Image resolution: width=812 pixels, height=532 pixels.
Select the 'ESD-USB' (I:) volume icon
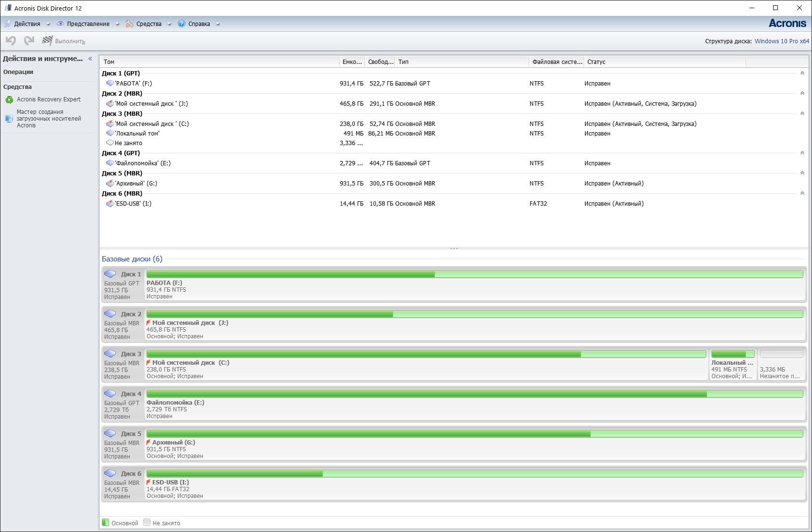[110, 203]
